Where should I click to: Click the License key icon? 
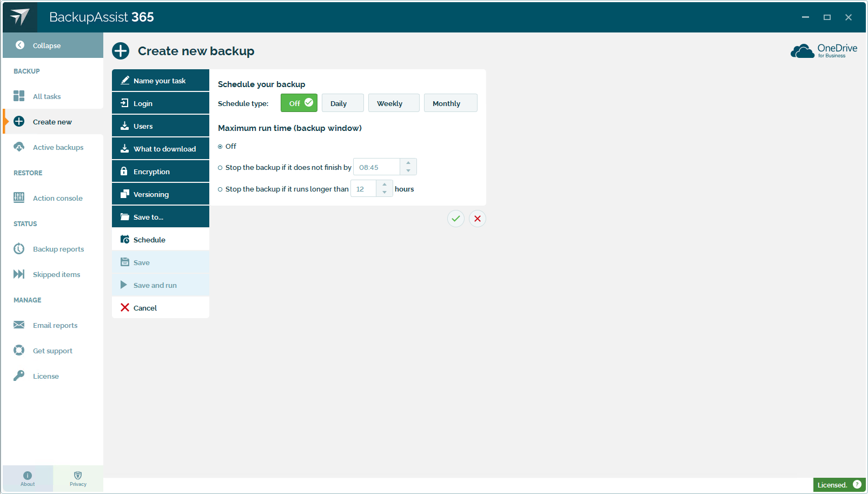[19, 376]
